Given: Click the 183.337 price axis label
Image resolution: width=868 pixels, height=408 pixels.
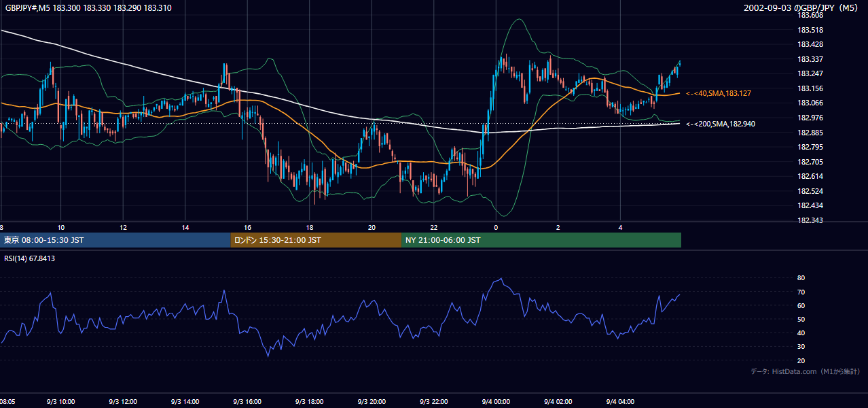Looking at the screenshot, I should [x=810, y=59].
